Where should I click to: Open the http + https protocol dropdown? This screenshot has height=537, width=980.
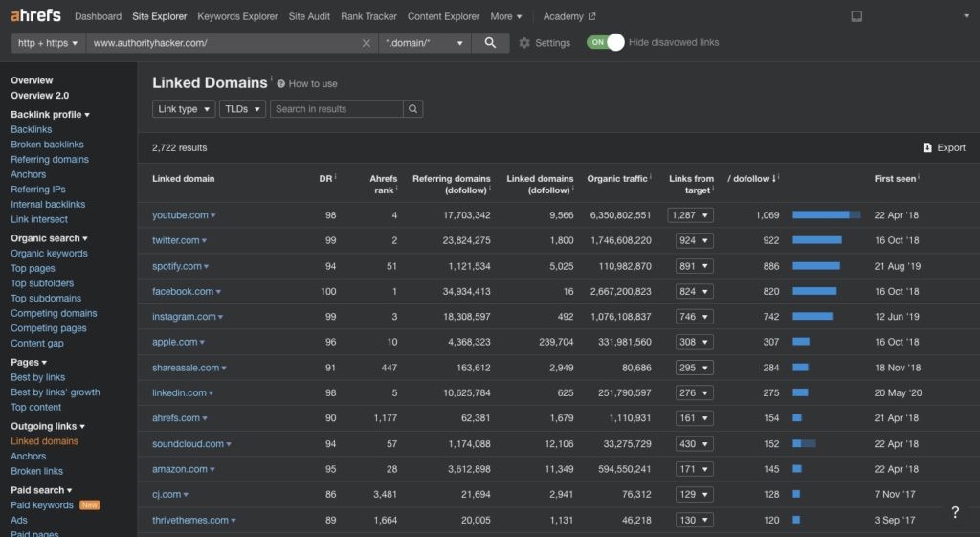click(x=48, y=43)
